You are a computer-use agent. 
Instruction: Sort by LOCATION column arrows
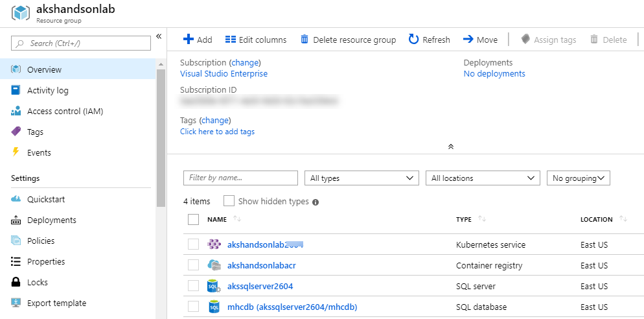pos(623,219)
